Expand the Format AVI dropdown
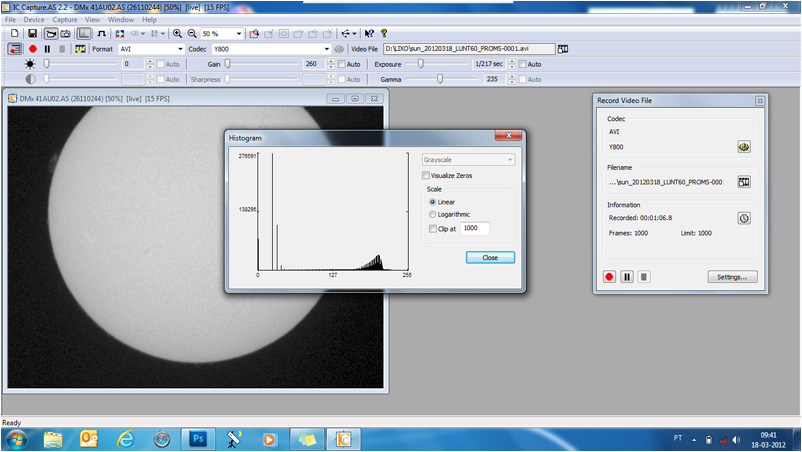 (180, 49)
